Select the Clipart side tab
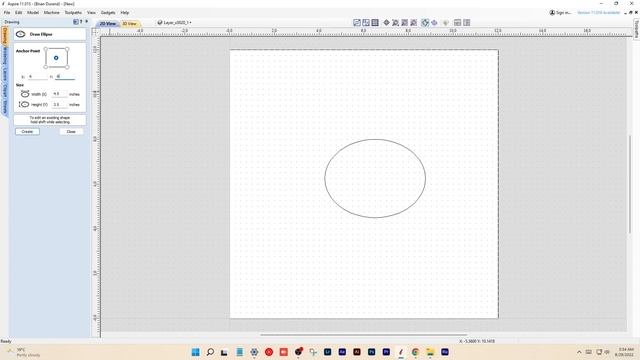Screen dimensions: 640x360 click(x=5, y=91)
